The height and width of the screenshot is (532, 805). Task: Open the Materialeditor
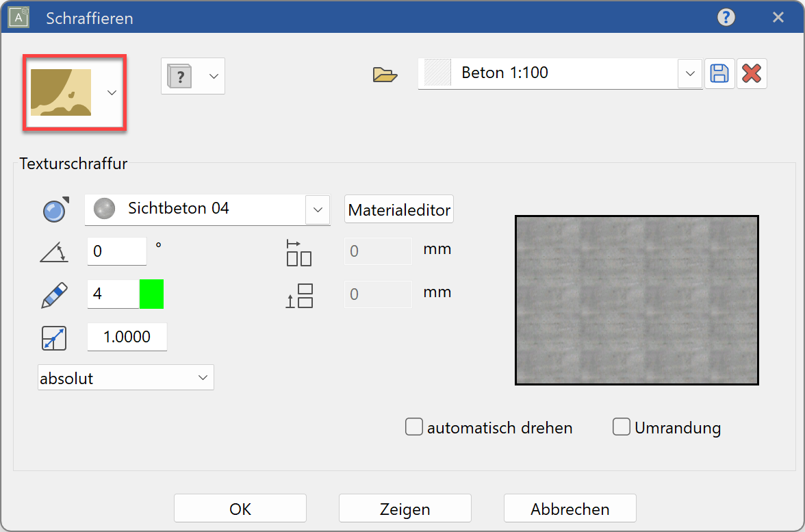(399, 210)
